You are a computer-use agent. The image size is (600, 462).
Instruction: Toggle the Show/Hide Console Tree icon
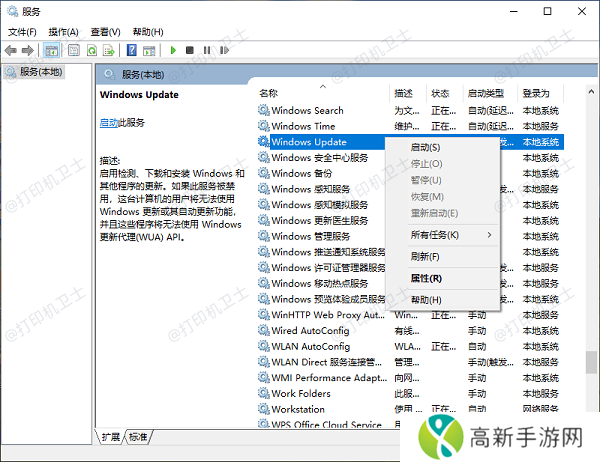point(51,50)
